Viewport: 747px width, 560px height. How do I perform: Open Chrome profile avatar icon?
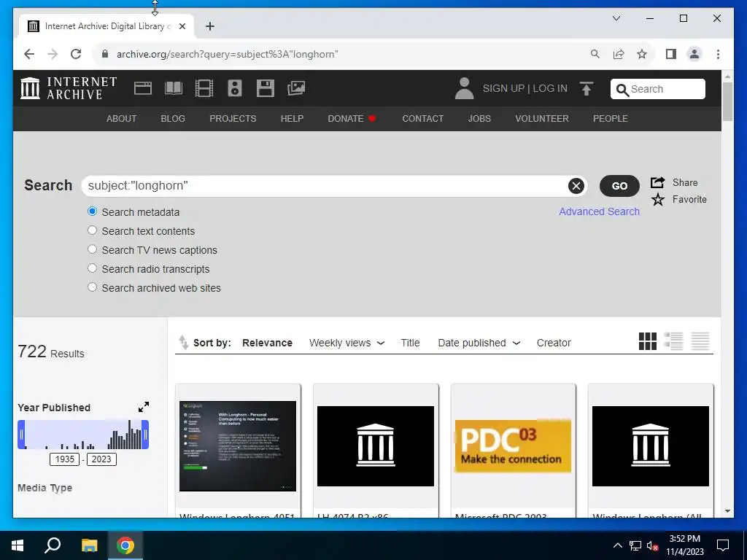tap(694, 54)
